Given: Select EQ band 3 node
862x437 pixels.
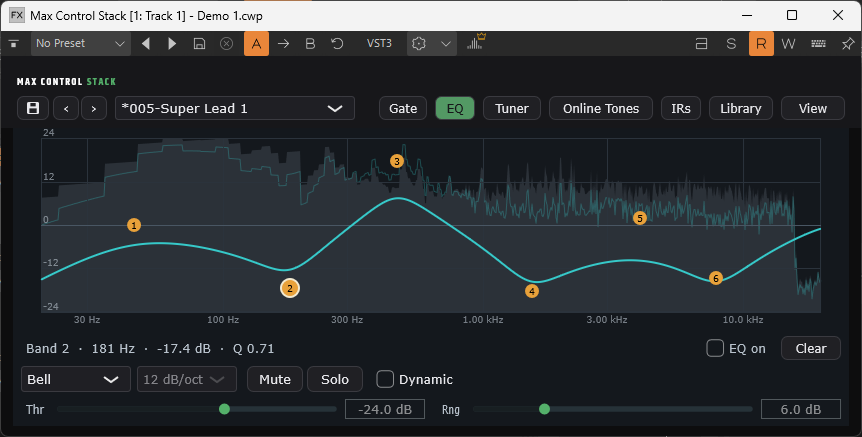Looking at the screenshot, I should tap(396, 161).
